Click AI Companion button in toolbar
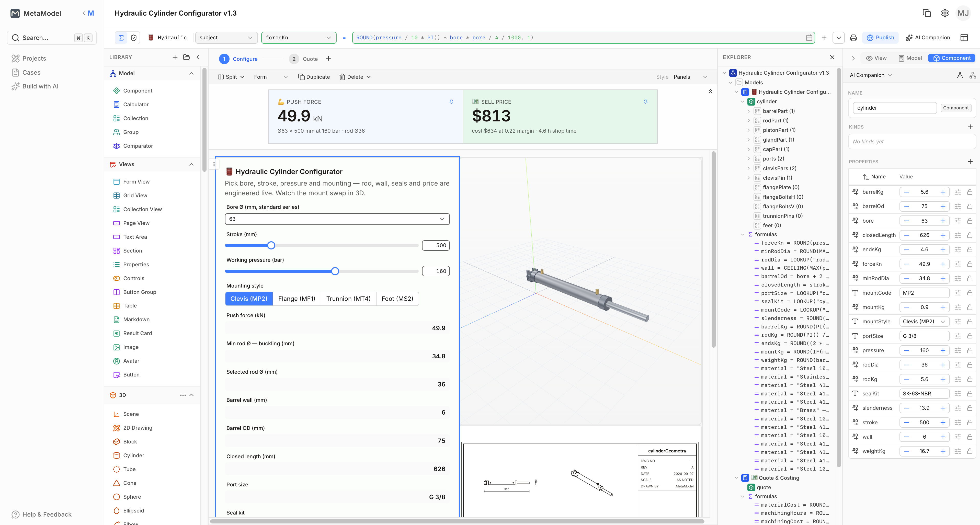 (928, 38)
